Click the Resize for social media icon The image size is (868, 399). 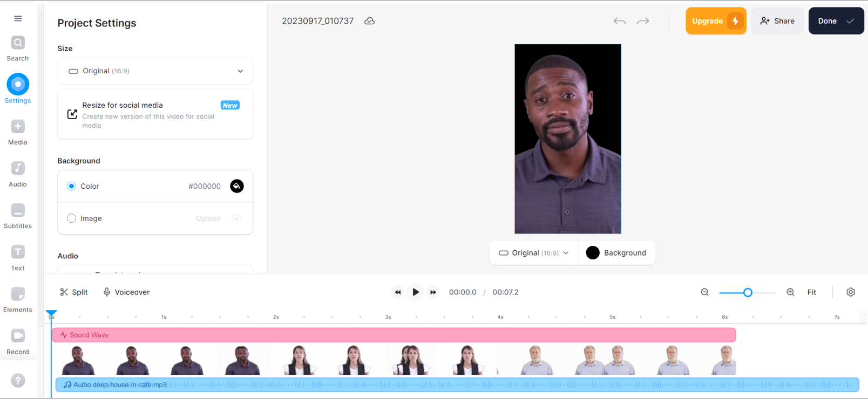pos(72,114)
